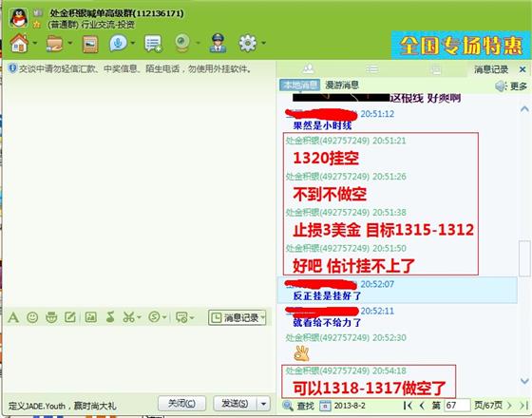Open the group homepage house icon
The image size is (532, 418).
pyautogui.click(x=19, y=44)
